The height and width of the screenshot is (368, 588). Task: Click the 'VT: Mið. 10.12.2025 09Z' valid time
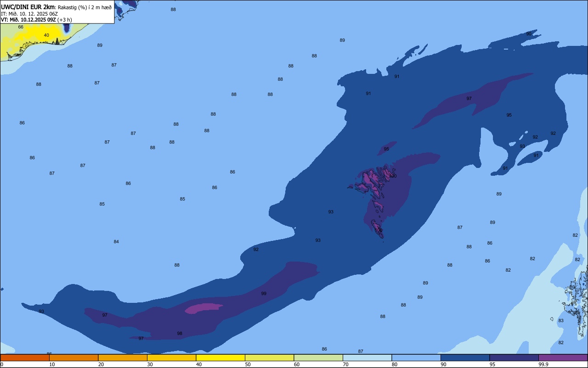tap(28, 20)
